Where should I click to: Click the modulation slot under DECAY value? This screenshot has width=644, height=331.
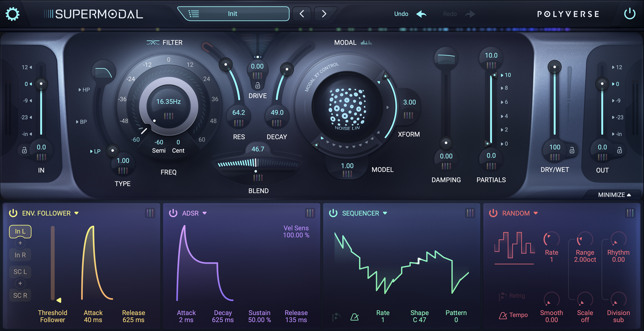point(277,123)
